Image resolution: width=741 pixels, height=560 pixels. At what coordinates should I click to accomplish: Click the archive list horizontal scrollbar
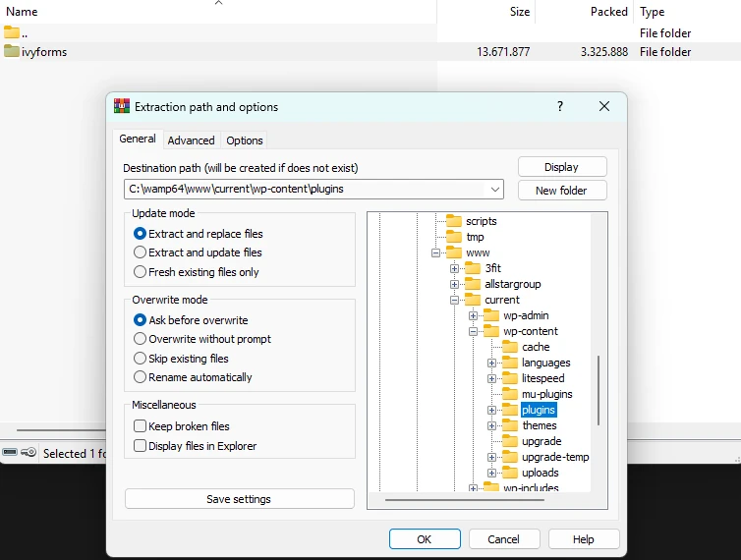(x=62, y=430)
